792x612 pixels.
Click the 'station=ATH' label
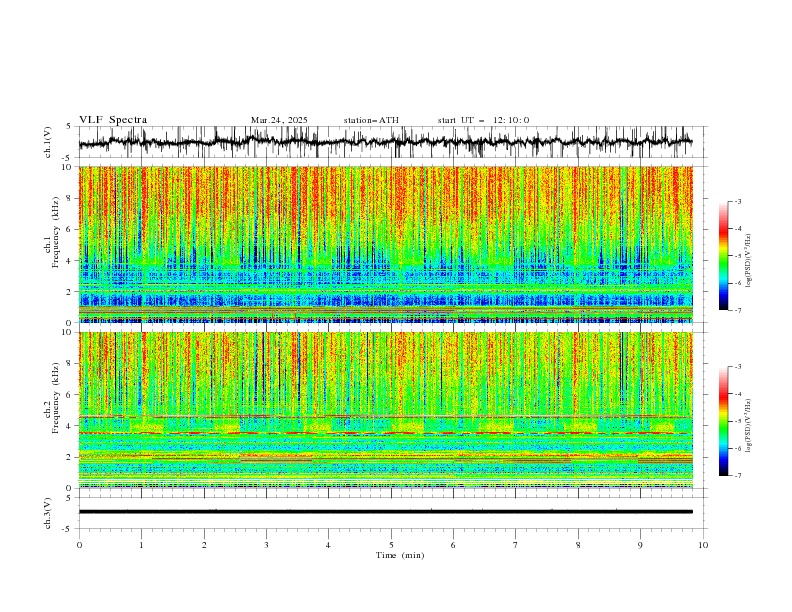(371, 120)
